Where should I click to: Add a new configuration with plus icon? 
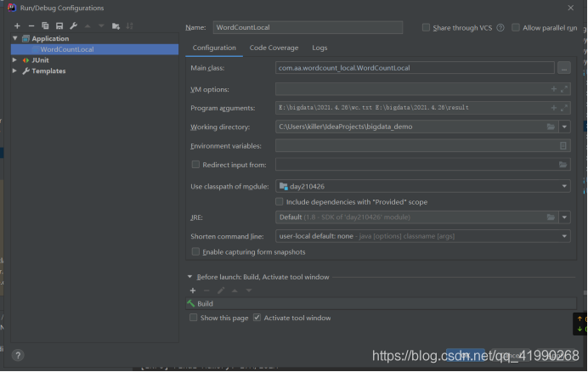[x=17, y=25]
